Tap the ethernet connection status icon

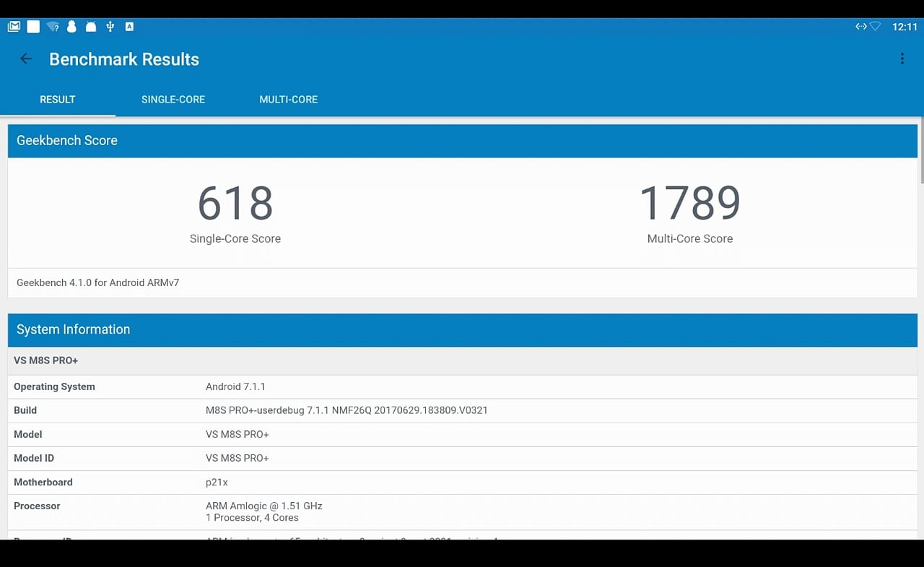tap(860, 27)
